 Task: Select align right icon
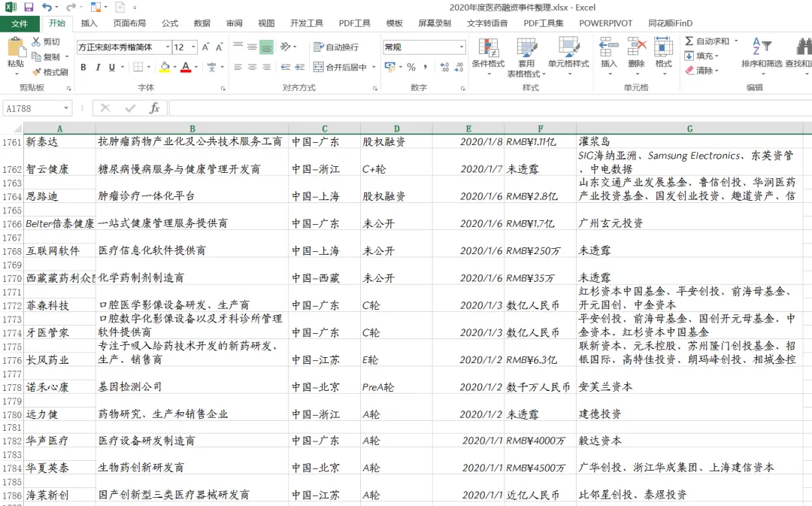(x=266, y=67)
